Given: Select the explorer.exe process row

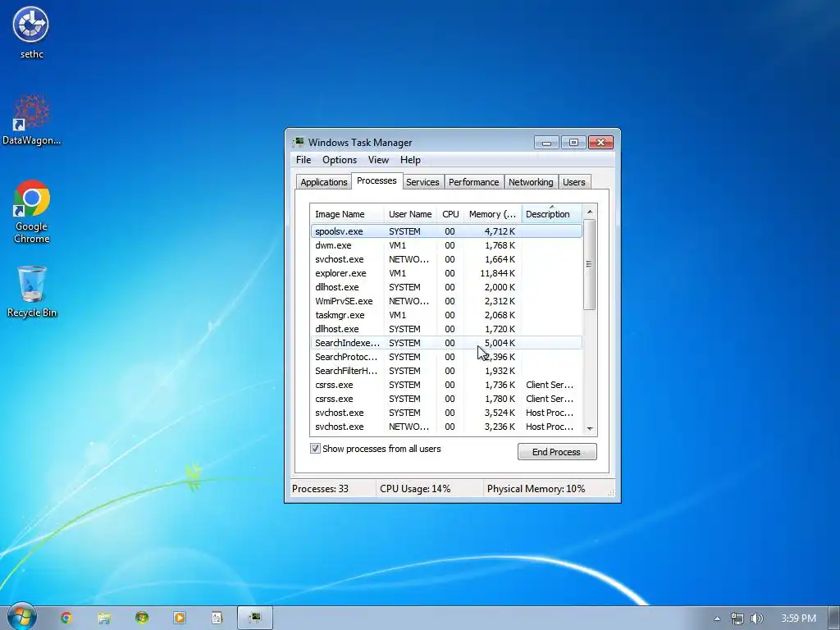Looking at the screenshot, I should pyautogui.click(x=446, y=273).
